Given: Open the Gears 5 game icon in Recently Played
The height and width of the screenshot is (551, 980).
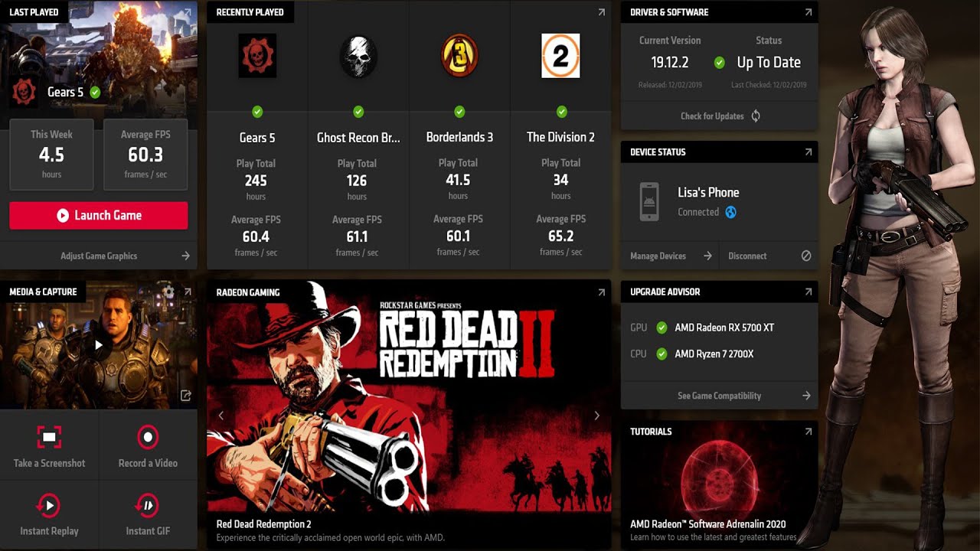Looking at the screenshot, I should (x=257, y=56).
